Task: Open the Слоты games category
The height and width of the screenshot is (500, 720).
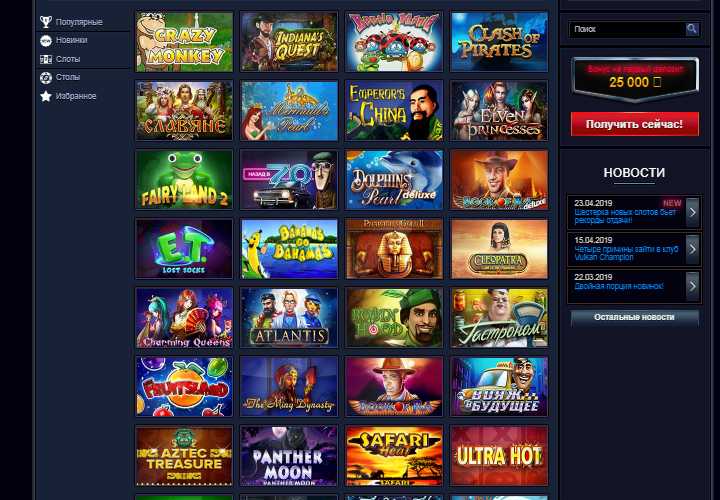Action: pyautogui.click(x=68, y=59)
